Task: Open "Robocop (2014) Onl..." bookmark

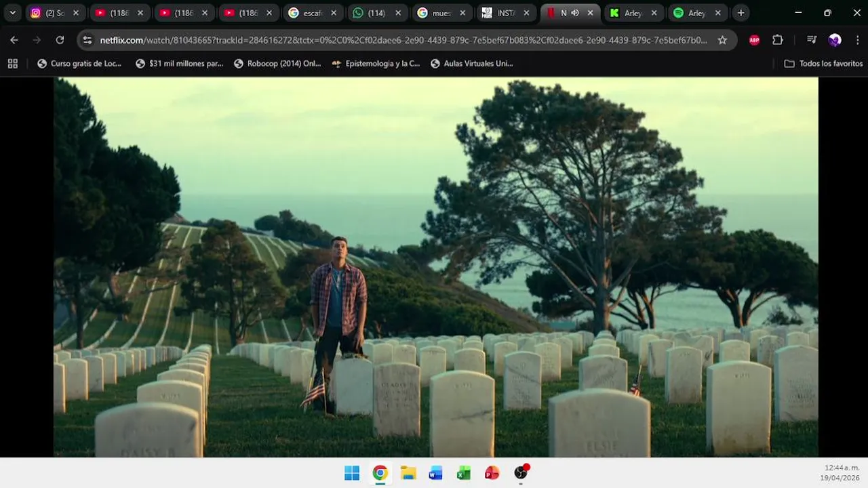Action: 277,64
